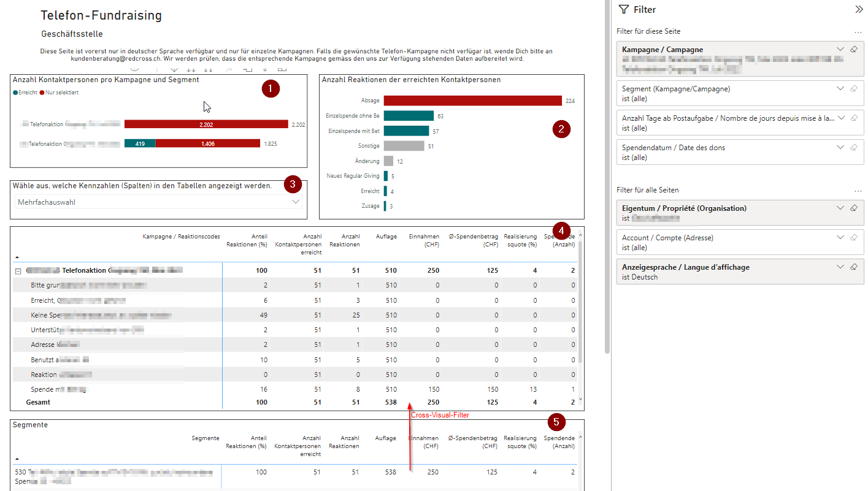Viewport: 868px width, 491px height.
Task: Click the 'Nur selektiert' legend entry
Action: pos(59,93)
